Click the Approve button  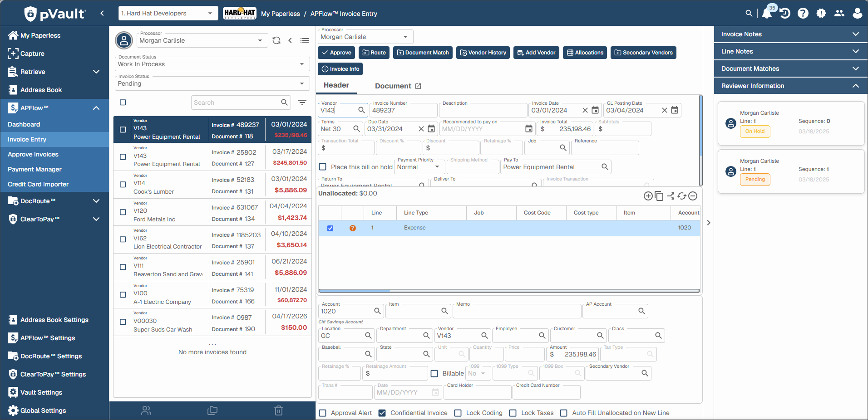tap(336, 53)
